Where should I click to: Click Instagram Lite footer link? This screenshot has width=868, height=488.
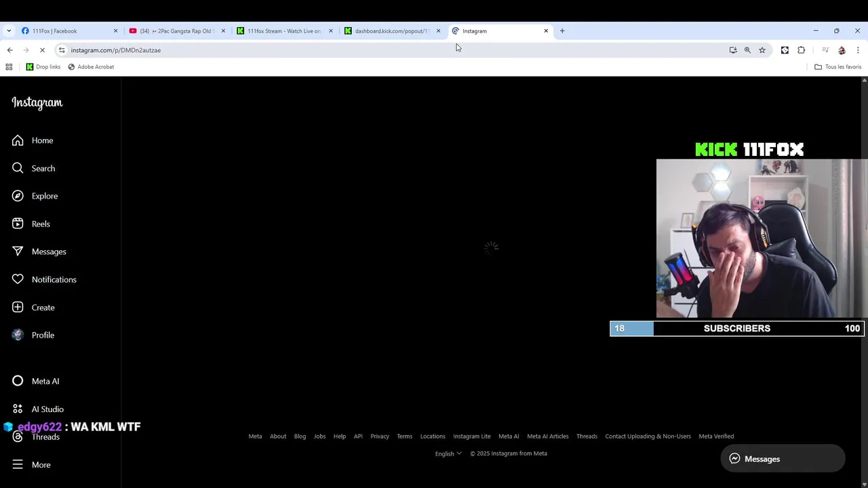(x=472, y=436)
